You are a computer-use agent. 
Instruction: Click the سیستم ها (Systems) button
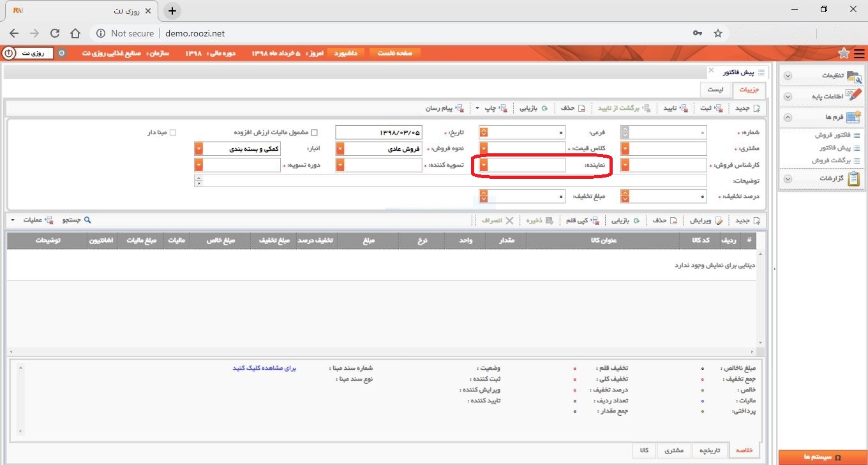(x=823, y=457)
